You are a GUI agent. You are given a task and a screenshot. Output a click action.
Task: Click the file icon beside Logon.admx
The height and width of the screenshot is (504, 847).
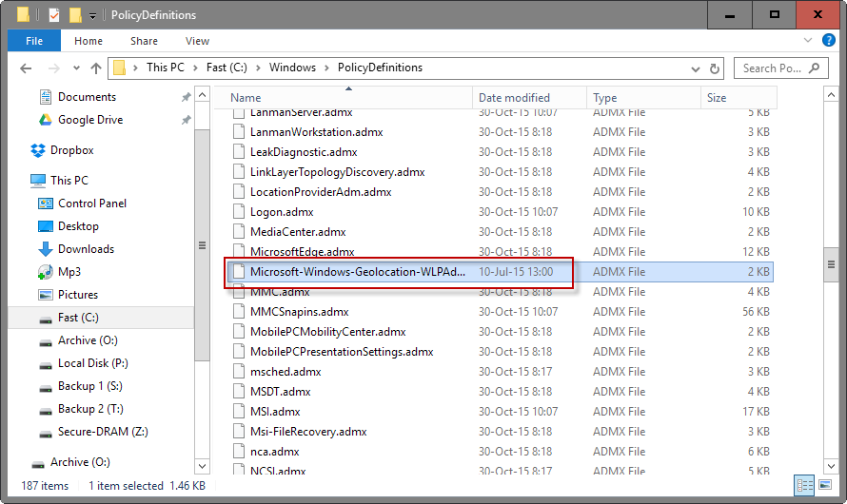point(239,211)
